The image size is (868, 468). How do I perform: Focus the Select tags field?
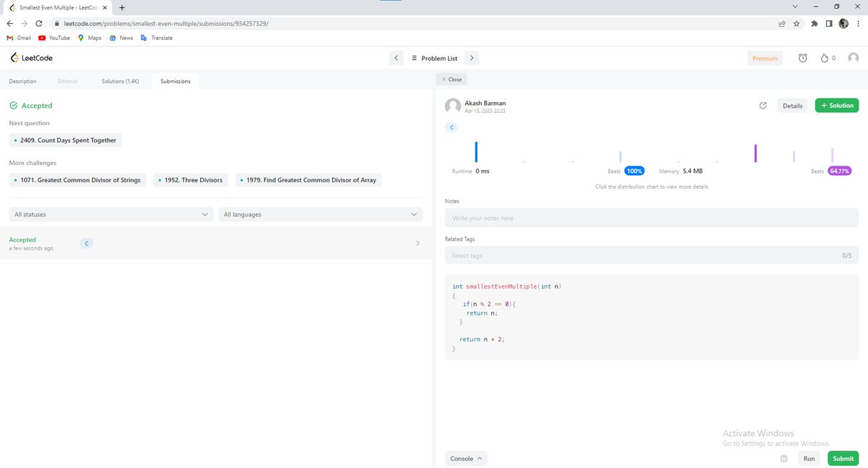click(x=652, y=255)
